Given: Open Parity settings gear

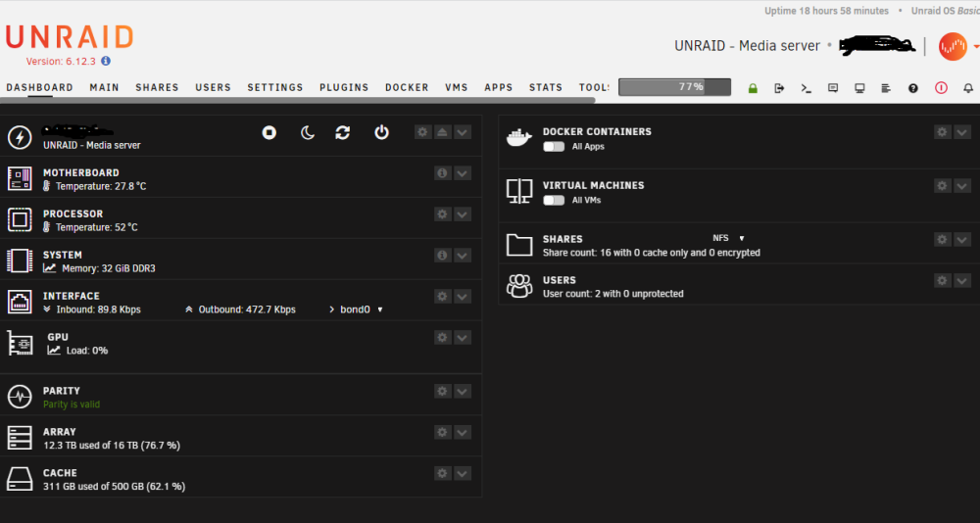Looking at the screenshot, I should coord(443,391).
